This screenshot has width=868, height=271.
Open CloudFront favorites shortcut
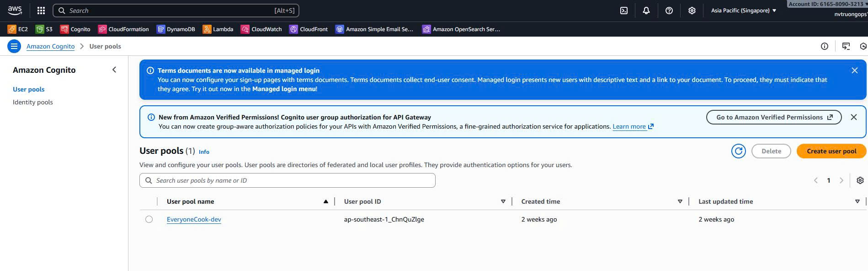(x=309, y=29)
